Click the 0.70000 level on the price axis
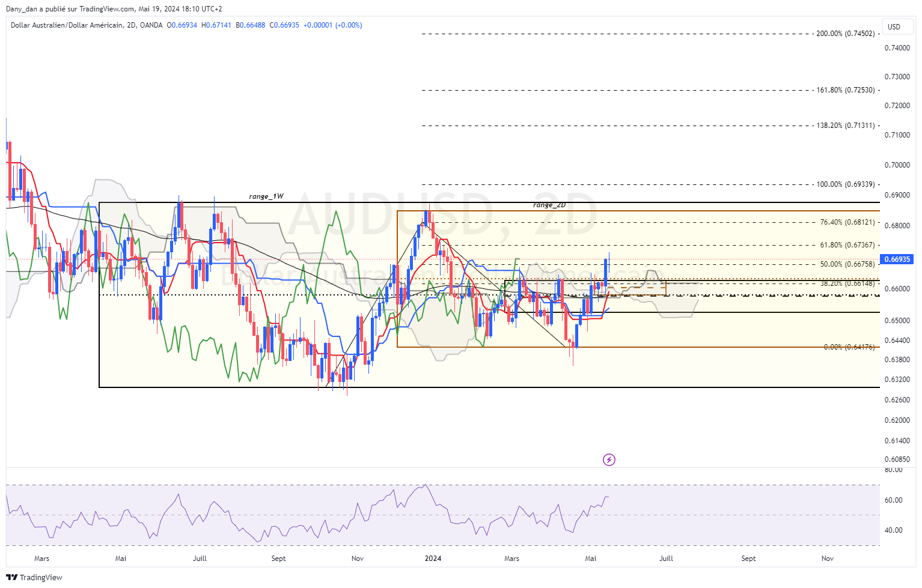The width and height of the screenshot is (922, 588). (897, 165)
